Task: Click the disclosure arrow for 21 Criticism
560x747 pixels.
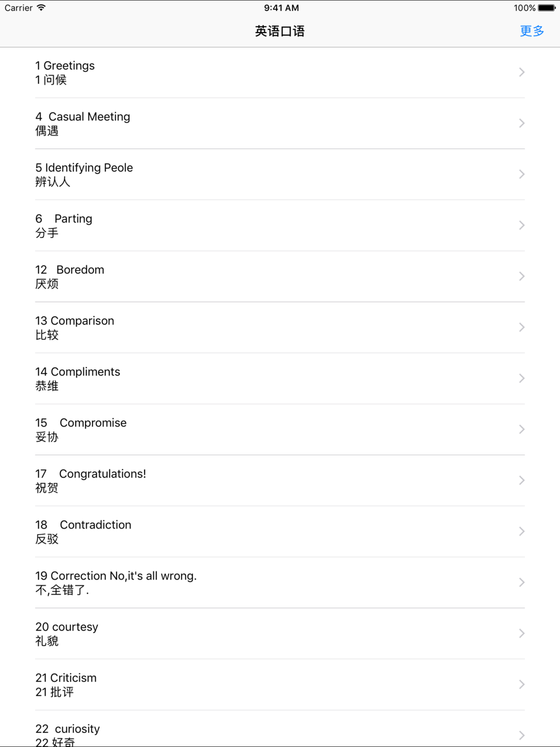Action: point(521,684)
